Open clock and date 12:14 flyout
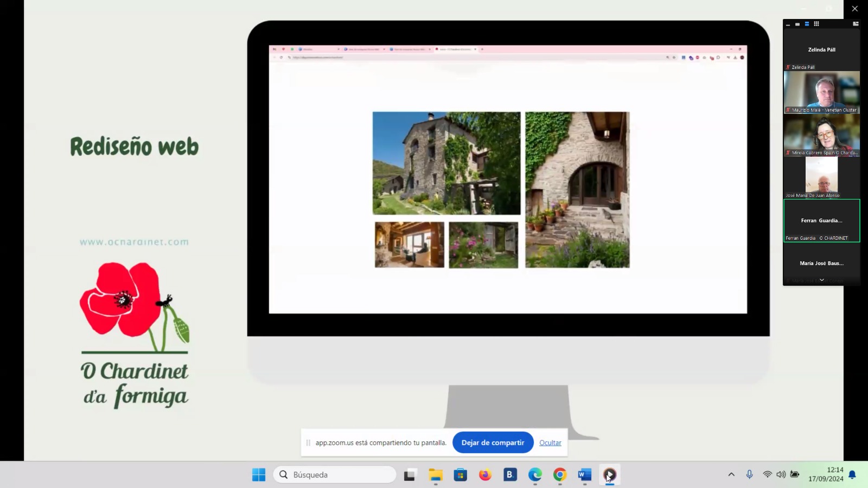 826,474
